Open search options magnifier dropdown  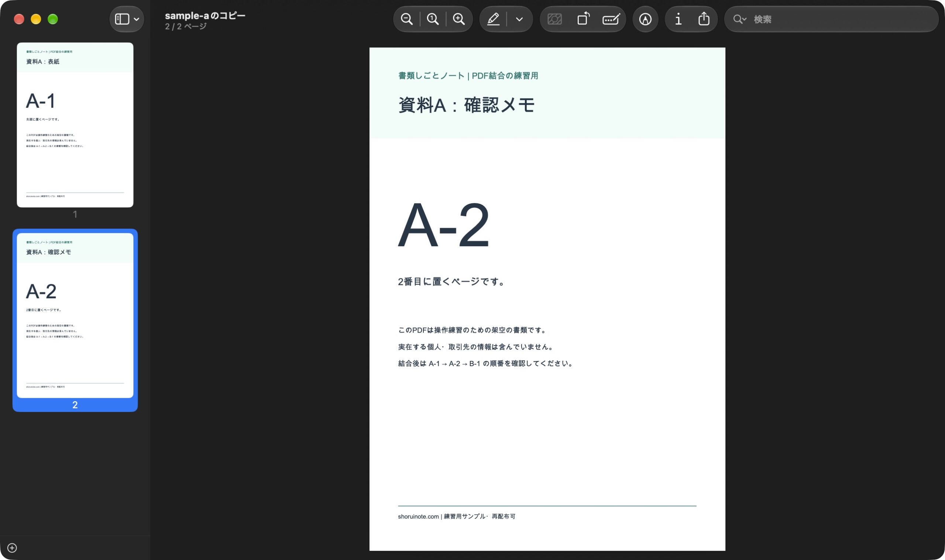tap(740, 19)
